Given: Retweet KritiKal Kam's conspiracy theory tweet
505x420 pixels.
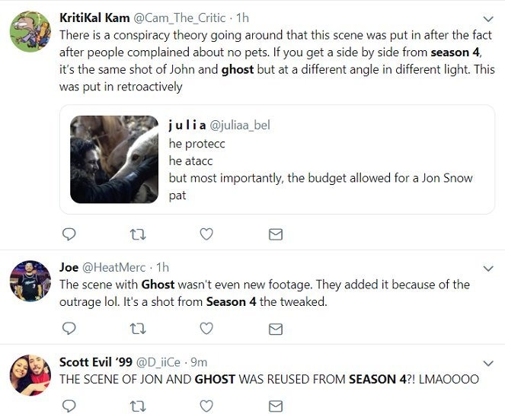Looking at the screenshot, I should click(x=138, y=234).
